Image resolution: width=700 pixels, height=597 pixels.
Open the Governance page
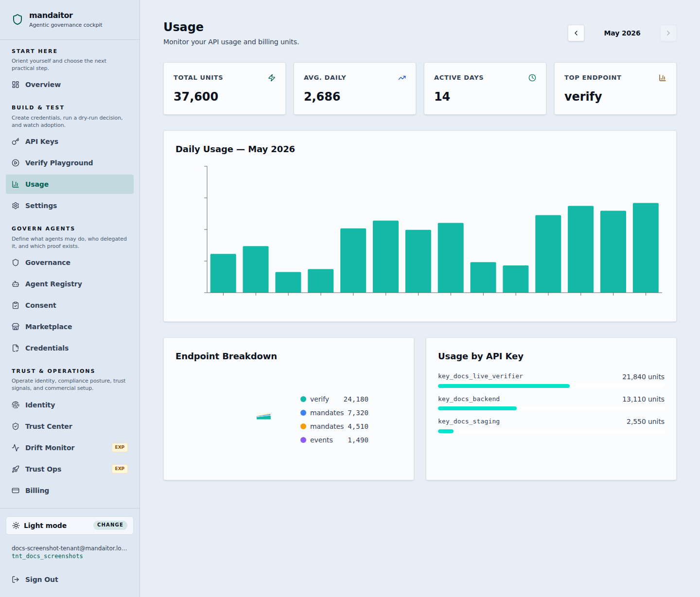click(x=70, y=263)
